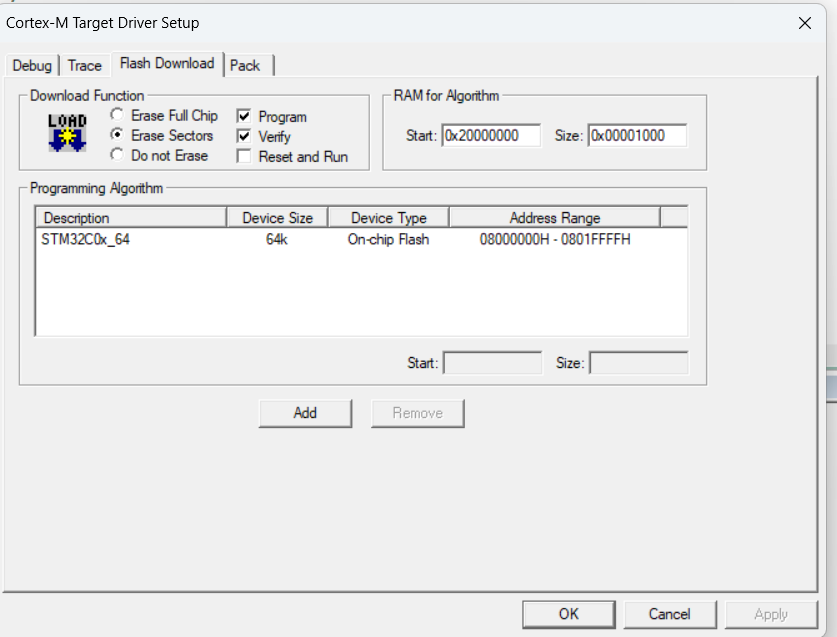Click the RAM for Algorithm Start field

pyautogui.click(x=491, y=136)
